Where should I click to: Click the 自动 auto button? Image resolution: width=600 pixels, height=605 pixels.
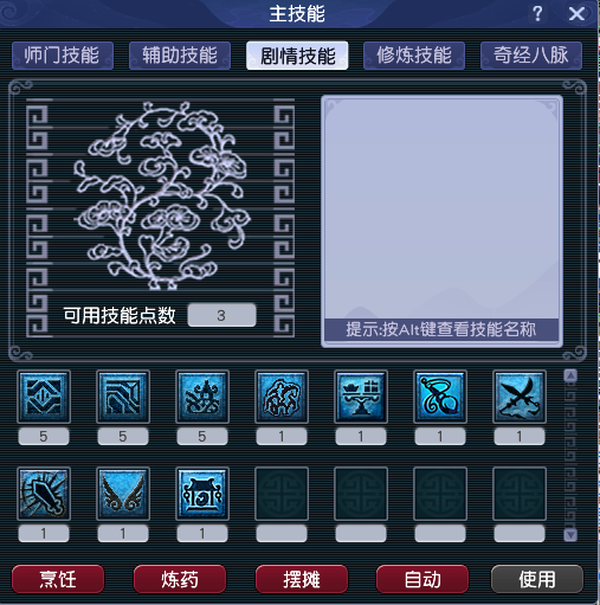(423, 579)
